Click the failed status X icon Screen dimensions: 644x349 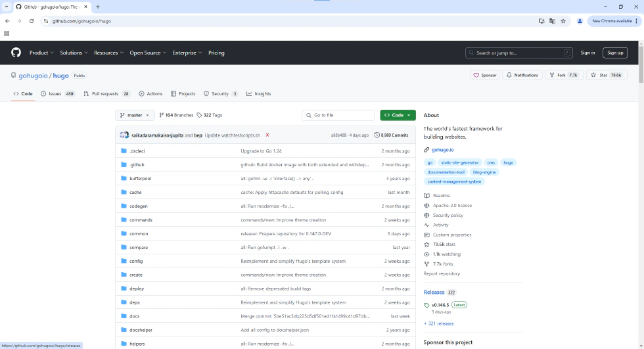[267, 135]
